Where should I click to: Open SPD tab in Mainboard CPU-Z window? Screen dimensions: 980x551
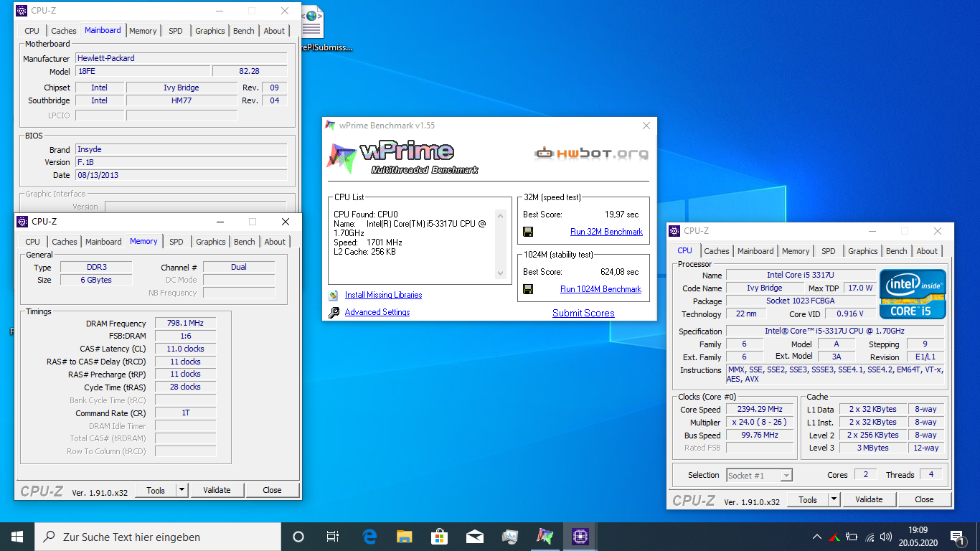pos(176,31)
